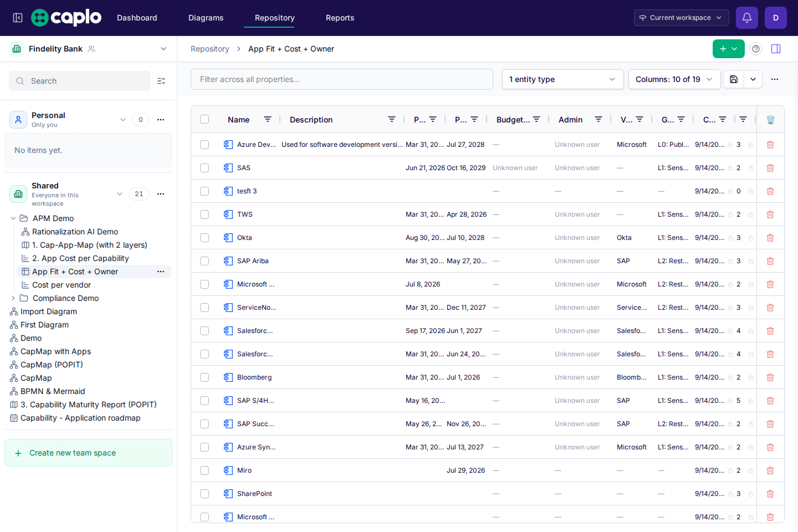
Task: Open Personal space more options
Action: 161,120
